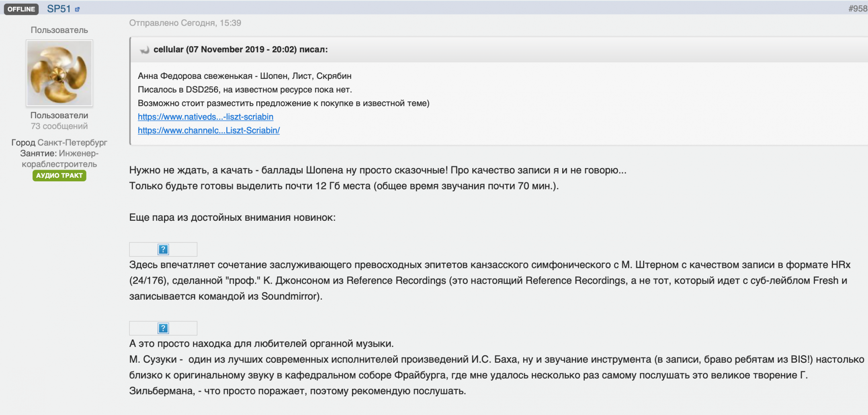
Task: Click the quote header by cellular
Action: [x=240, y=49]
